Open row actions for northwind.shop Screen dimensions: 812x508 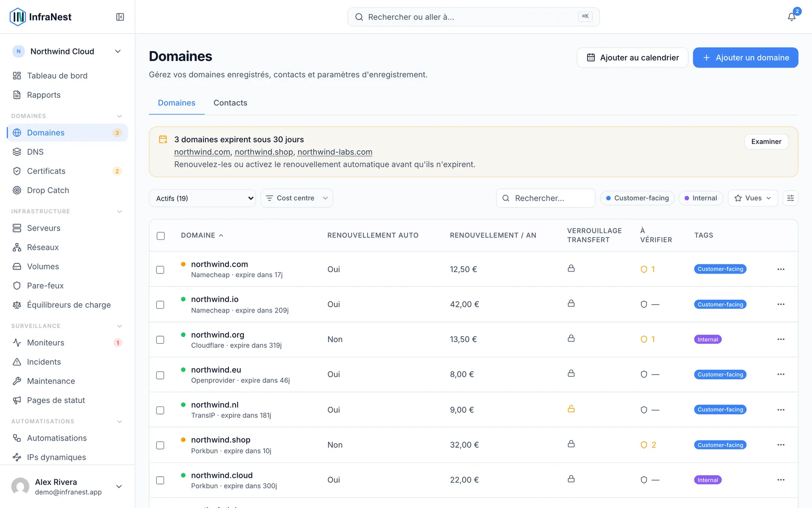point(781,445)
